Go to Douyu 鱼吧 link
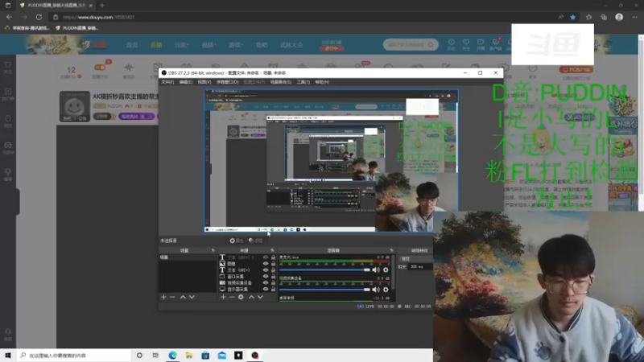The width and height of the screenshot is (644, 362). pos(262,45)
